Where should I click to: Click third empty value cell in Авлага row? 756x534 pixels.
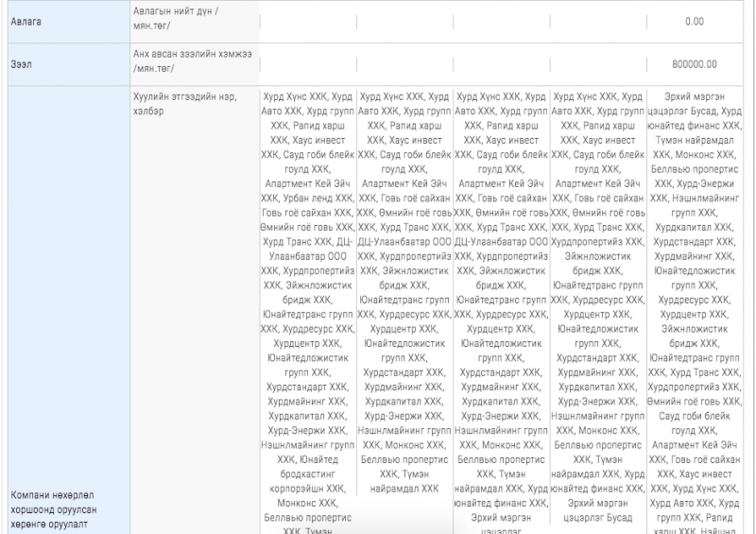click(x=502, y=21)
